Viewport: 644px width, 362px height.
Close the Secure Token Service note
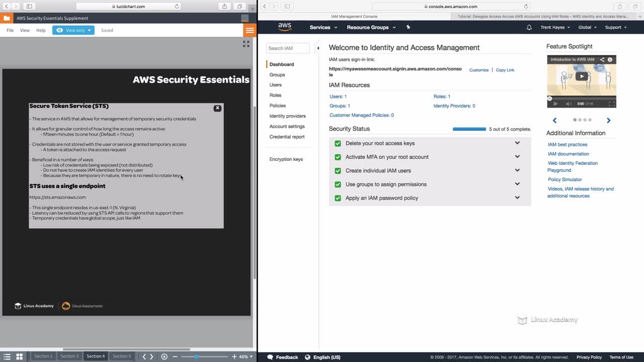[217, 108]
